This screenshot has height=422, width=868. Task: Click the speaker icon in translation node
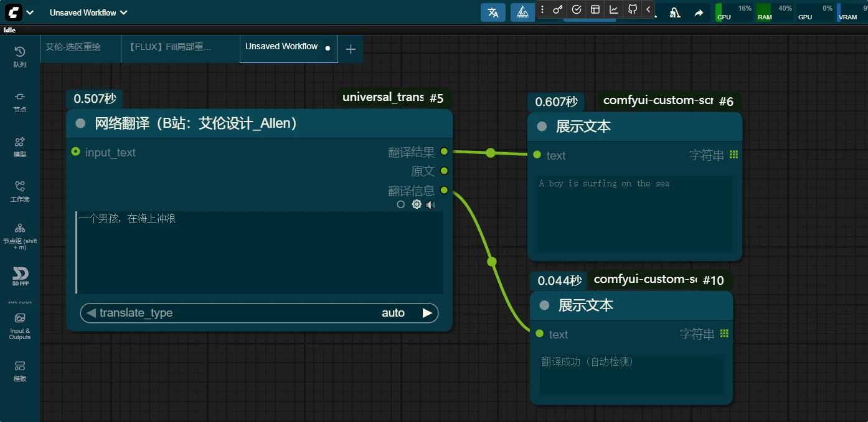coord(431,204)
